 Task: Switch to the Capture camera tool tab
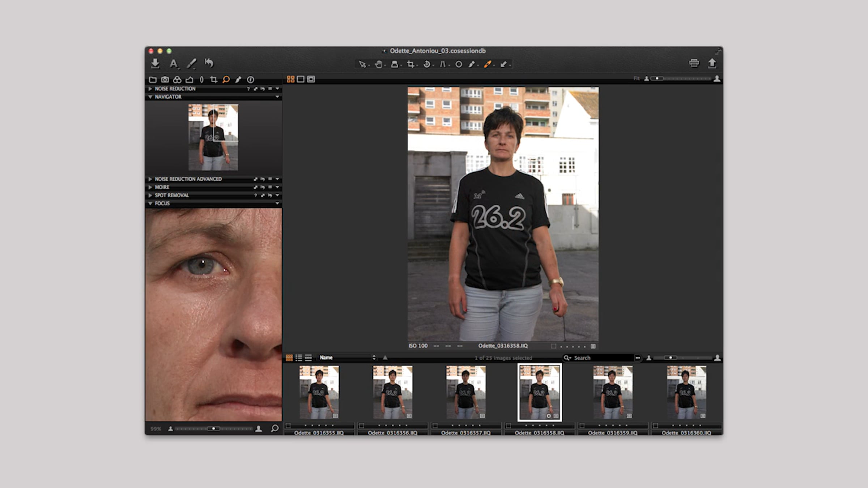(165, 80)
